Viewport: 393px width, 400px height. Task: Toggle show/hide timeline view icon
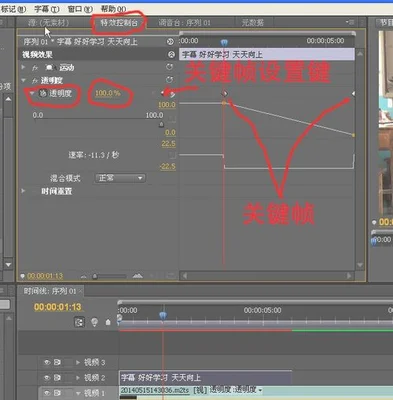[170, 42]
